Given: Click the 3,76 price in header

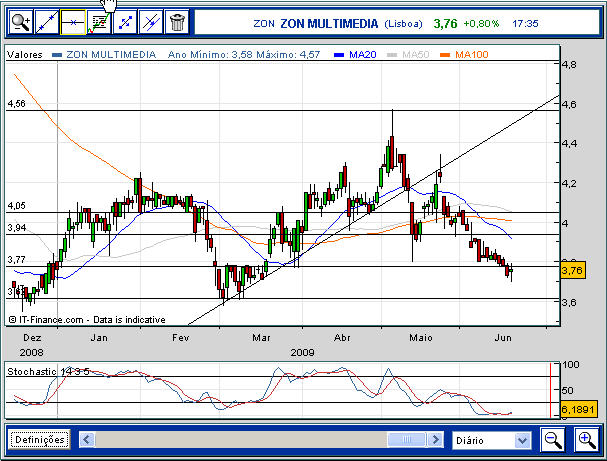Looking at the screenshot, I should click(445, 24).
